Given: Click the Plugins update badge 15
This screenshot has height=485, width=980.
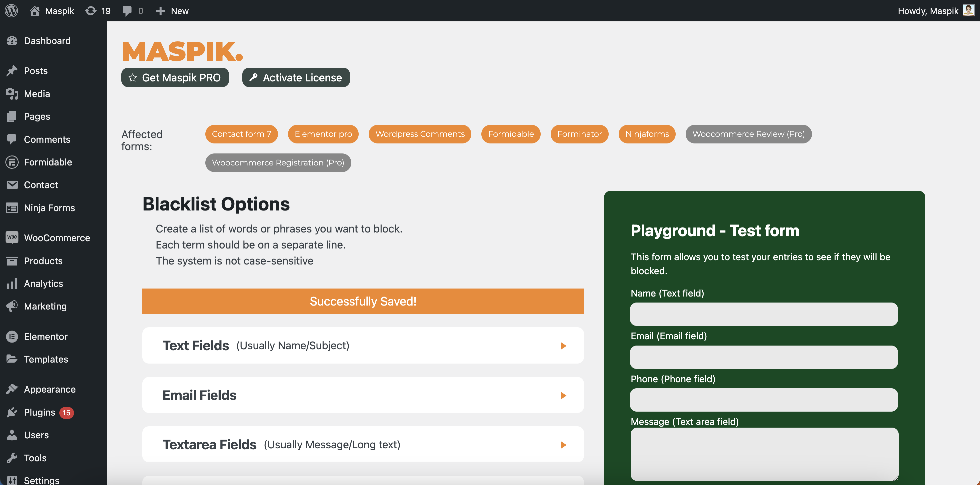Looking at the screenshot, I should (67, 412).
